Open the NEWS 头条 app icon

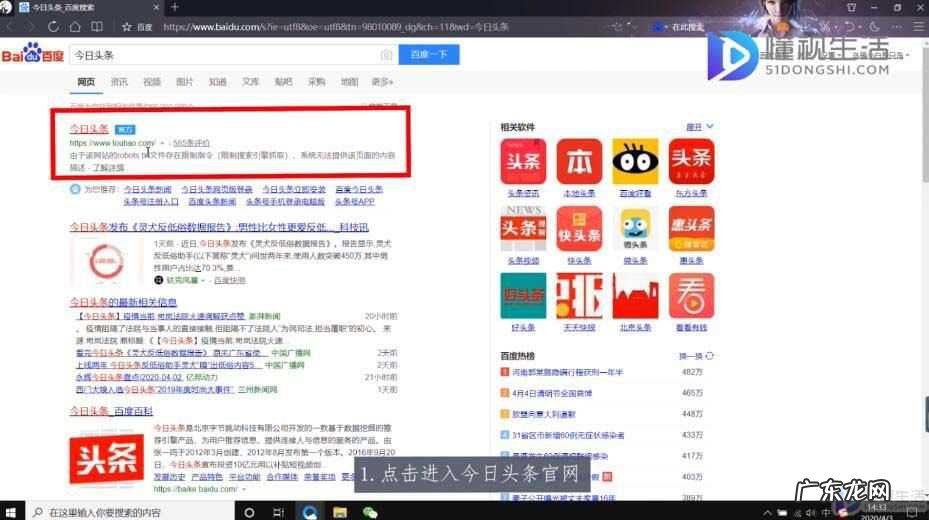coord(523,229)
